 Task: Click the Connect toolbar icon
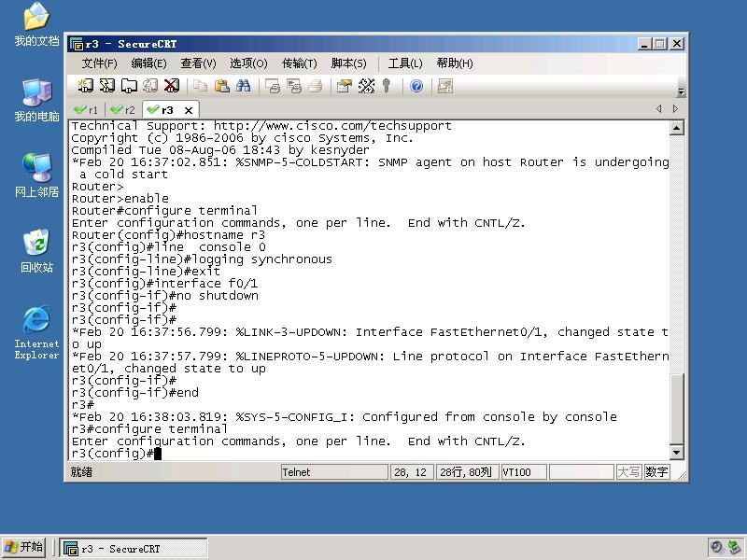(x=85, y=86)
